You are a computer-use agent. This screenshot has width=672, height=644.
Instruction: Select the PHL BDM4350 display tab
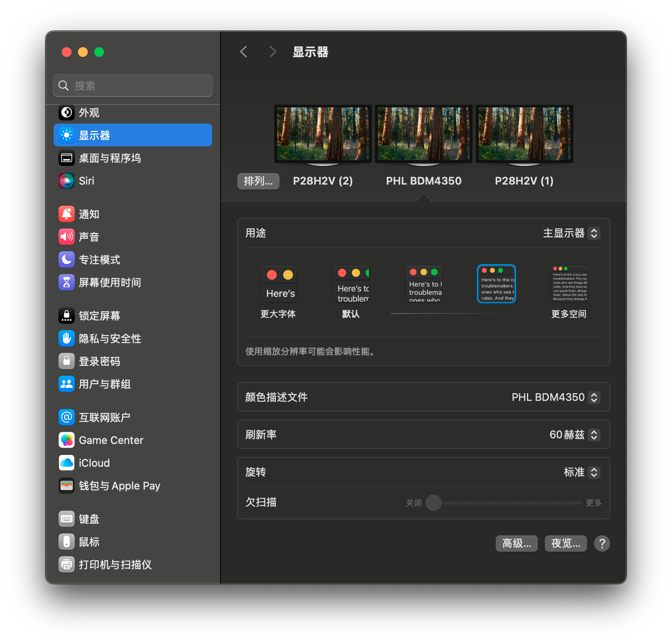pyautogui.click(x=424, y=181)
